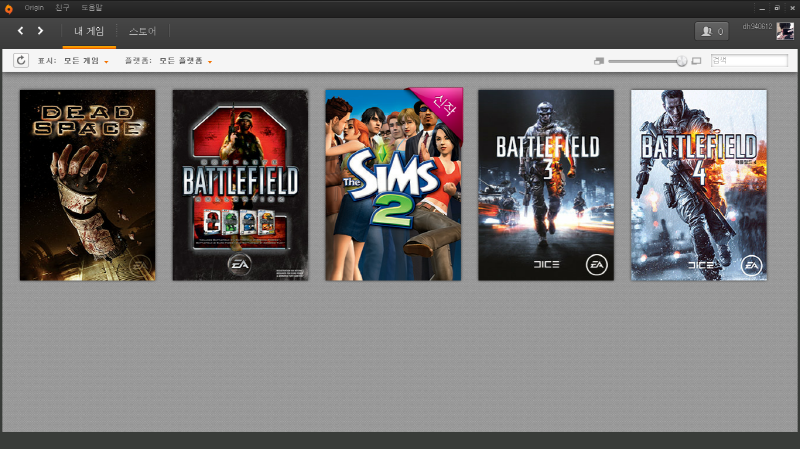Image resolution: width=800 pixels, height=449 pixels.
Task: Open the 도움말 help menu
Action: 92,7
